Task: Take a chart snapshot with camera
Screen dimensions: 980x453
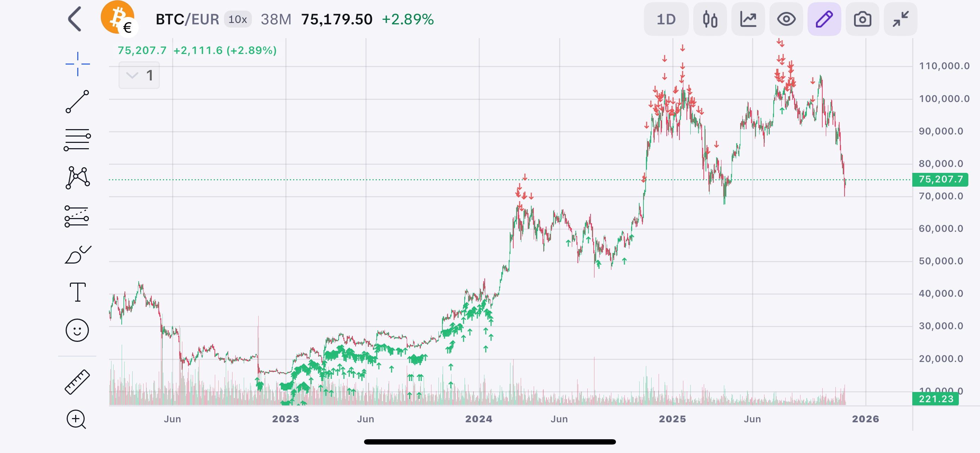Action: (x=862, y=19)
